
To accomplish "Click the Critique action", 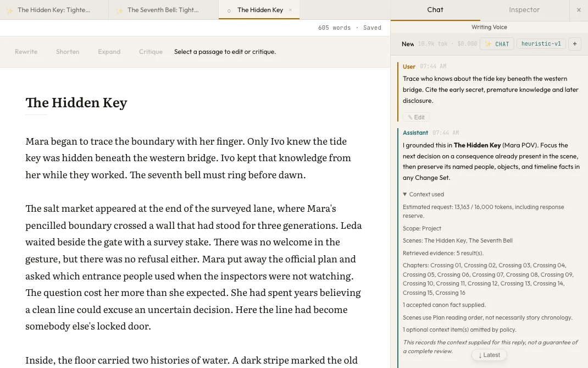I will (x=151, y=52).
